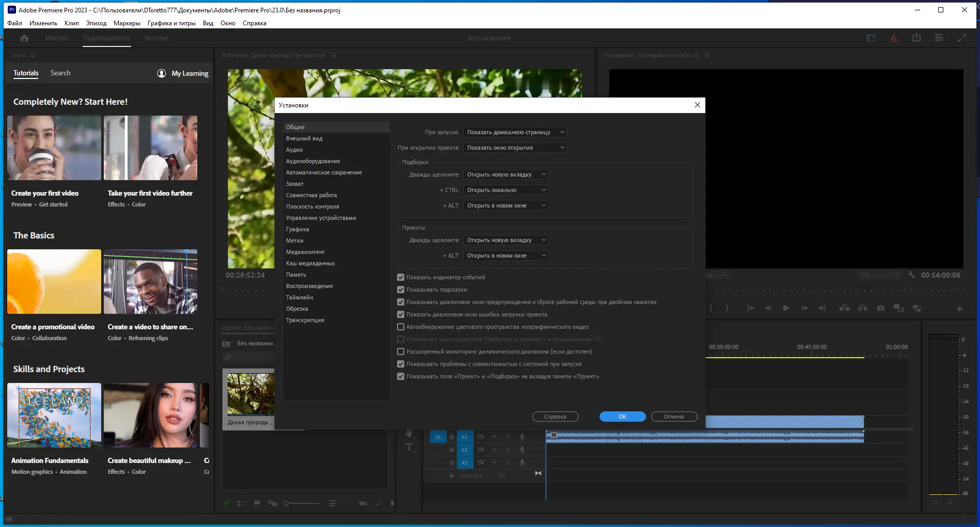Open the Маркеры menu

click(127, 23)
